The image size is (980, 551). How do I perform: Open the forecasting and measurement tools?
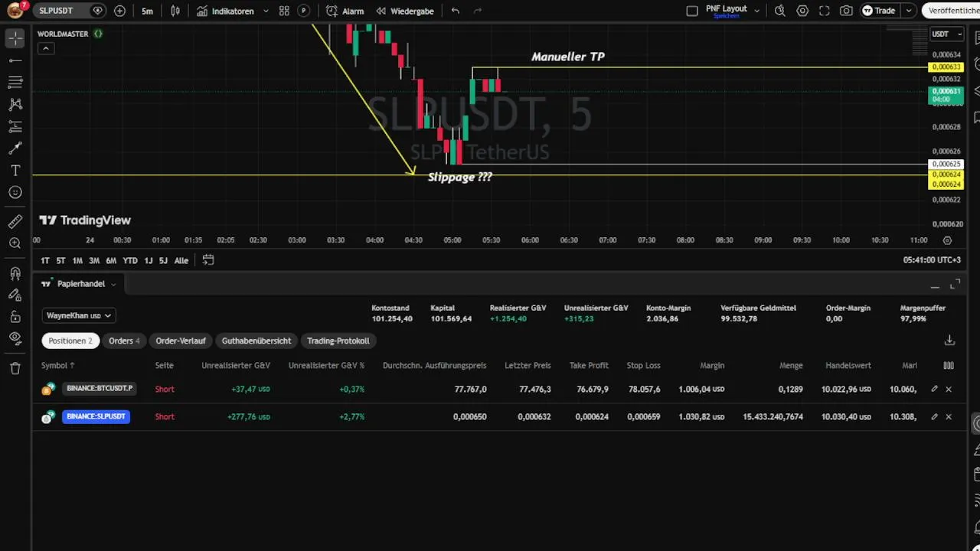click(x=15, y=126)
